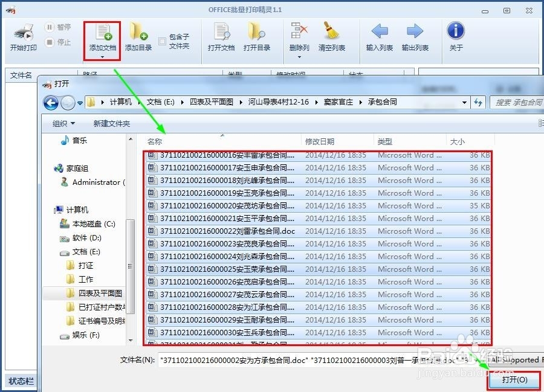The width and height of the screenshot is (544, 392).
Task: Click 新建文件夹 button
Action: pos(111,123)
